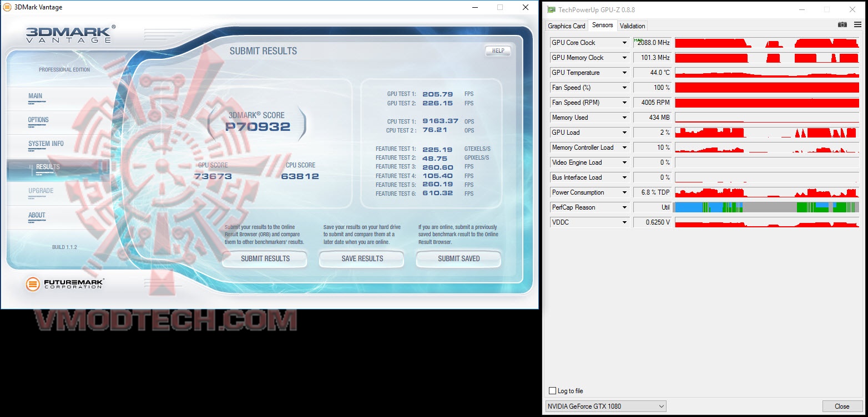Click the GPU Load history graph
This screenshot has height=417, width=868.
766,133
